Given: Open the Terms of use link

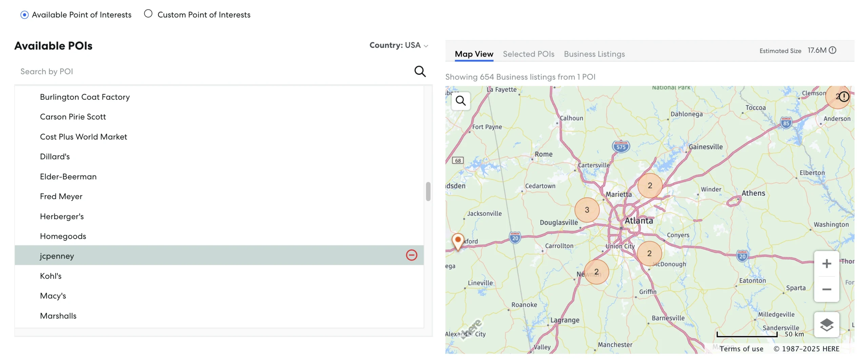Looking at the screenshot, I should (x=742, y=349).
